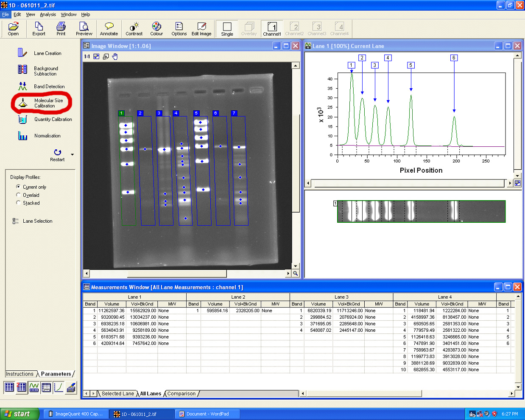Viewport: 525px width, 420px height.
Task: Set Image Window zoom to 1:1
Action: pyautogui.click(x=87, y=56)
